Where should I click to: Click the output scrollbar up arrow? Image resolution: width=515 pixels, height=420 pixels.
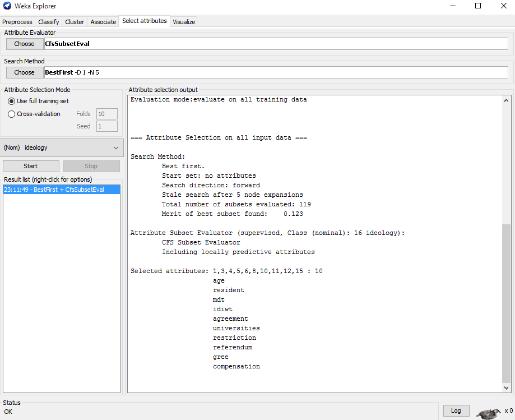506,100
